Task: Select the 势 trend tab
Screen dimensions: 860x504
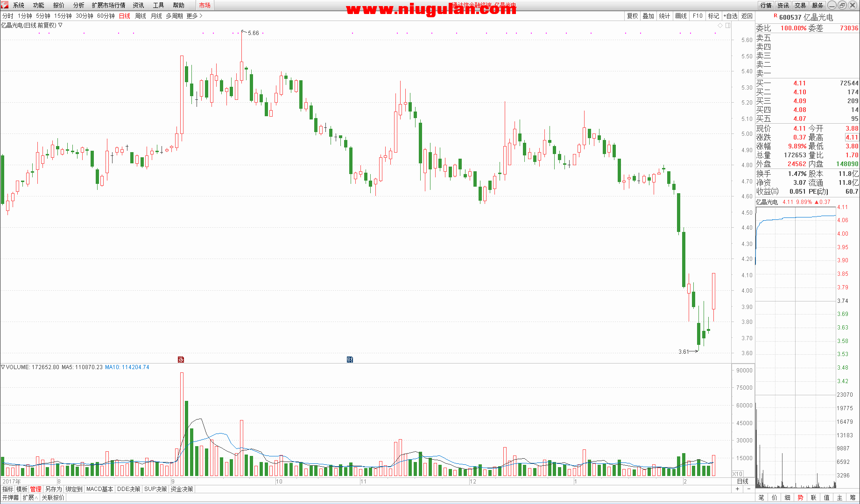Action: [801, 497]
